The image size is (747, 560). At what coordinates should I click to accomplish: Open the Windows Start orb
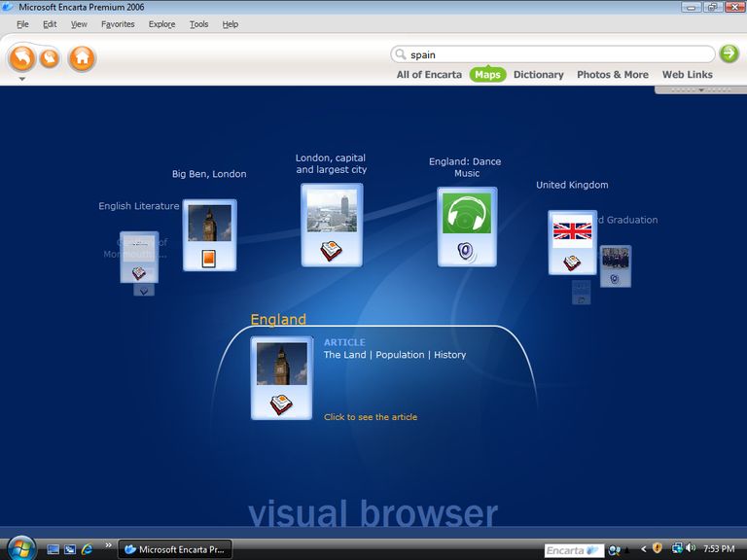(x=20, y=548)
